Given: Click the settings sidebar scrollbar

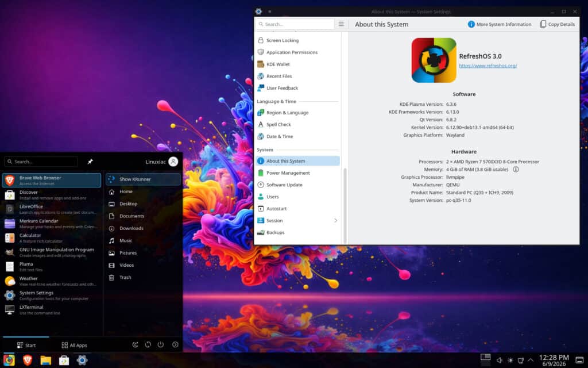Looking at the screenshot, I should click(x=345, y=205).
